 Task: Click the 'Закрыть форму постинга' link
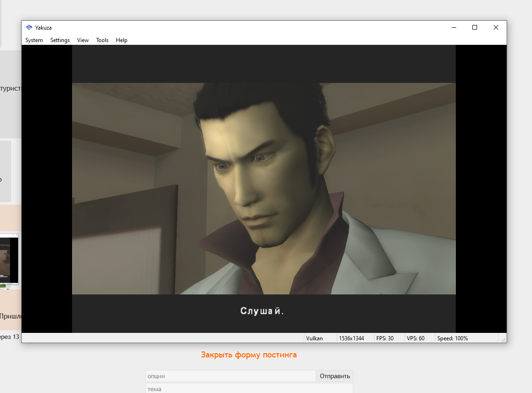249,355
